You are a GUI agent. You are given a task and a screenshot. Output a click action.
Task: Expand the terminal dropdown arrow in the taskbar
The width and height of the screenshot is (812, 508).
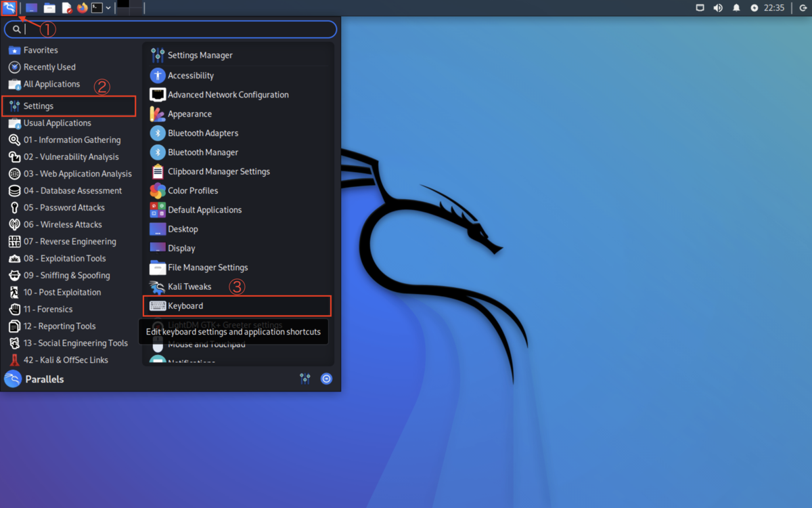click(x=108, y=8)
